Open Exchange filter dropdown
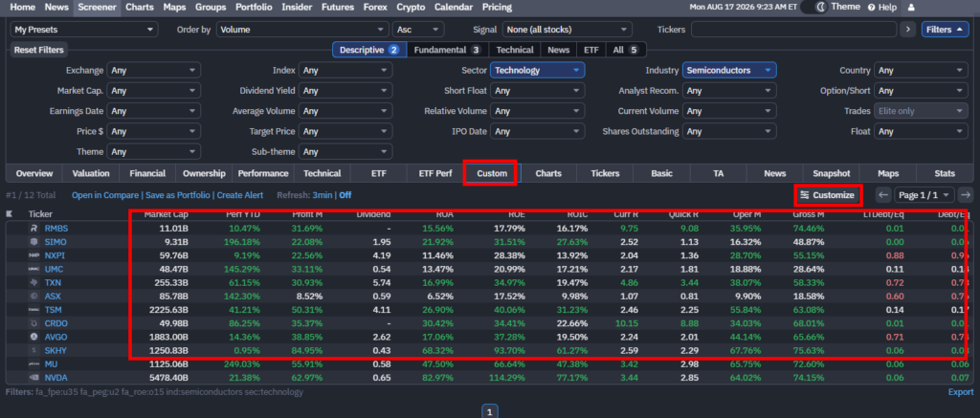The width and height of the screenshot is (980, 418). click(x=154, y=71)
